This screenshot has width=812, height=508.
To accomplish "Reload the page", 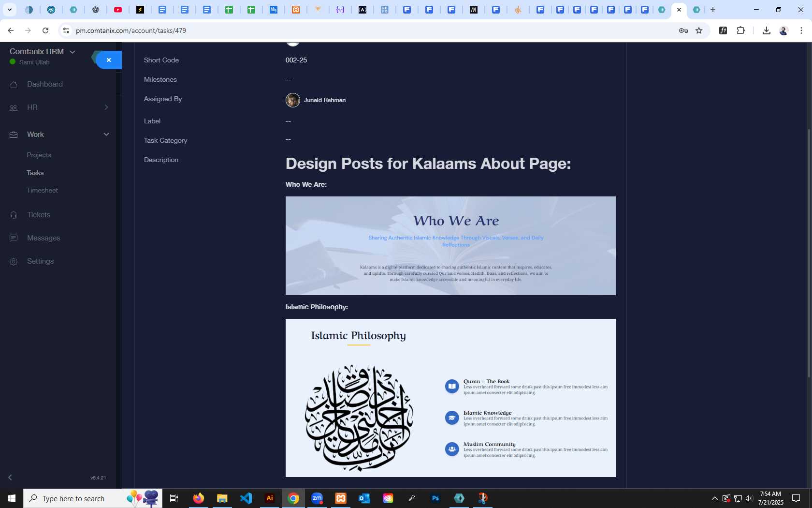I will [45, 30].
